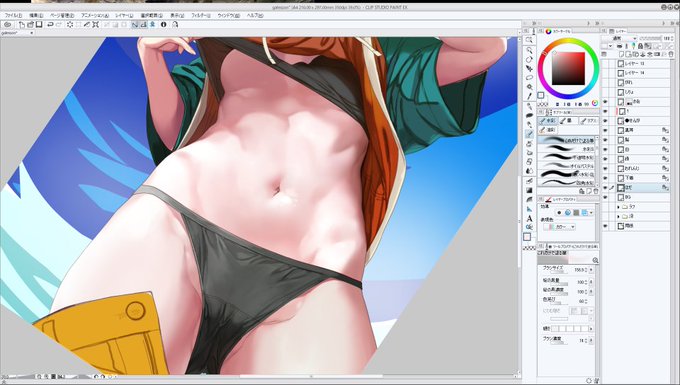Open the フィルター menu

(x=200, y=15)
